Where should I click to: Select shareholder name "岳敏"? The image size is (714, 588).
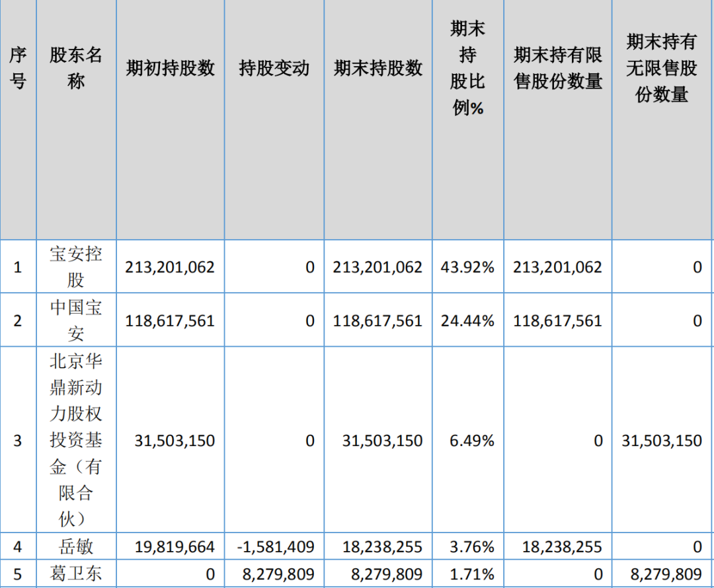(x=75, y=546)
